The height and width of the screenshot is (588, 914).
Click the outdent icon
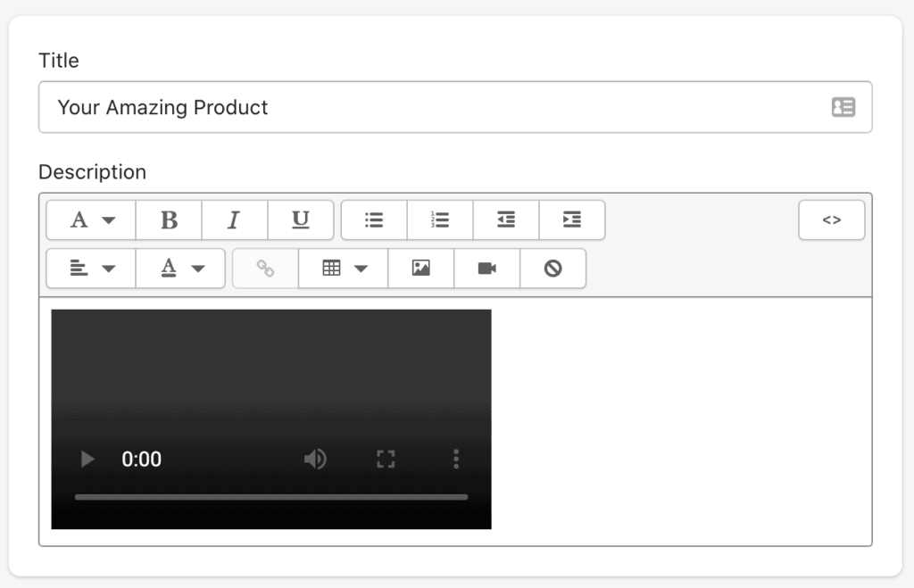click(x=506, y=220)
